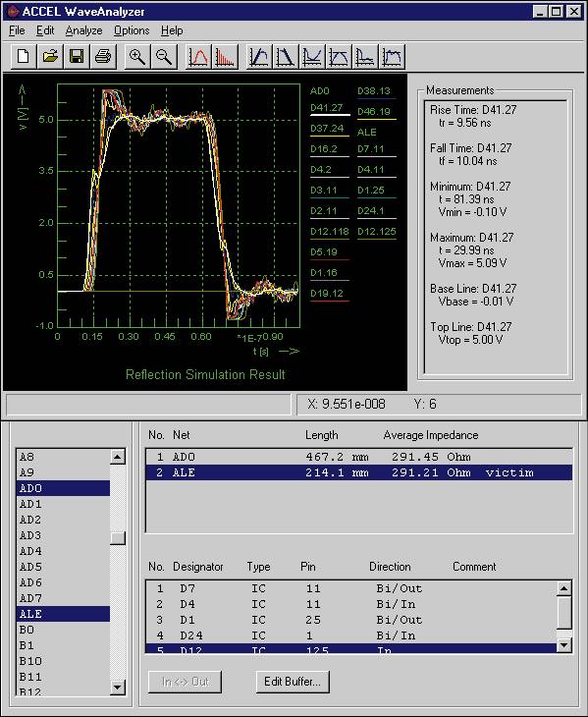588x717 pixels.
Task: Click the pin table scroll up arrow
Action: [x=564, y=588]
